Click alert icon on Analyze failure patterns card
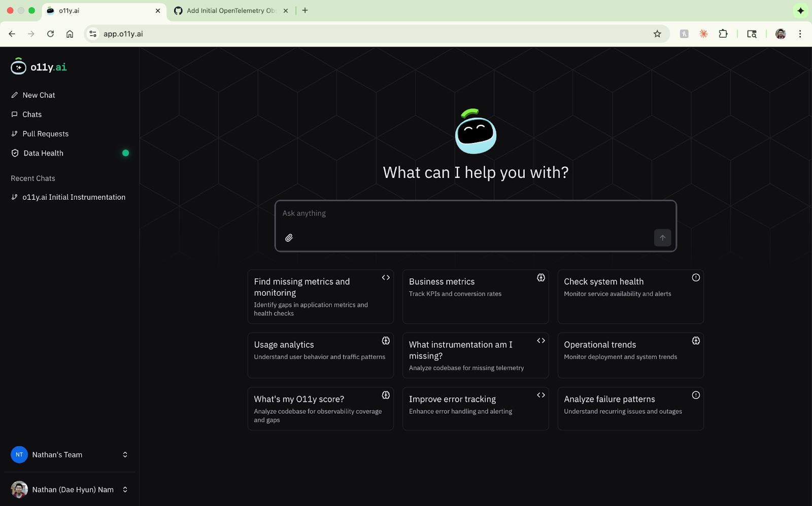 pos(696,395)
